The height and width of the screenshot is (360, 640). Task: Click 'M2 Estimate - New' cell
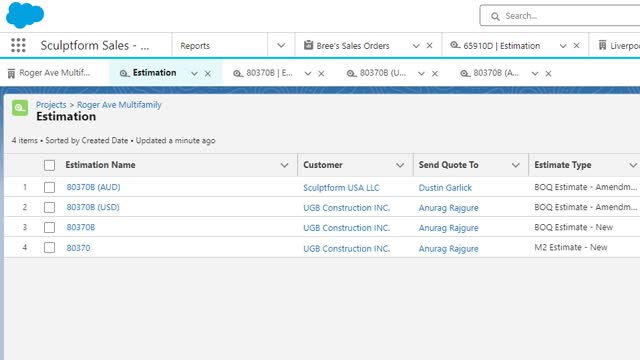point(571,247)
